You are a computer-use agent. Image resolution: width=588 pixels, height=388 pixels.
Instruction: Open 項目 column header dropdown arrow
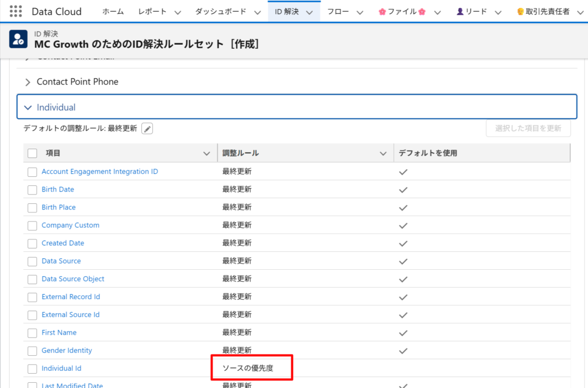206,153
